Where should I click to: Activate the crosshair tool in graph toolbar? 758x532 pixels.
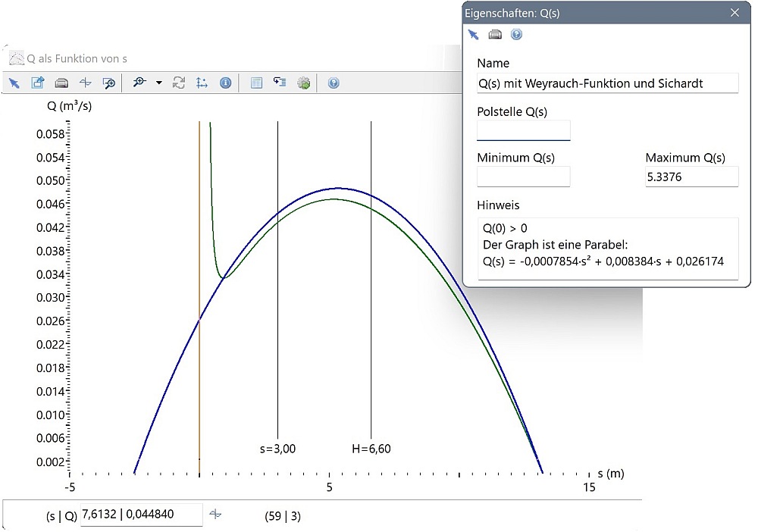(86, 83)
